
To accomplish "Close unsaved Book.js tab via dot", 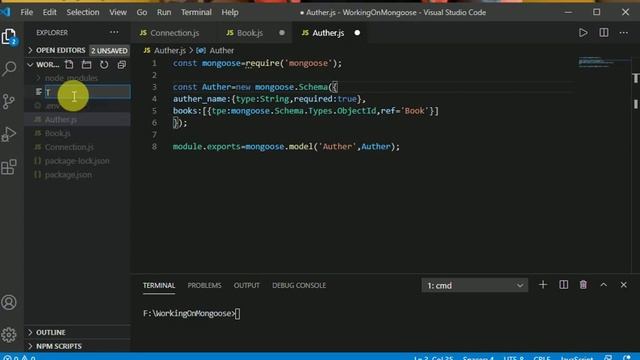I will (x=282, y=33).
